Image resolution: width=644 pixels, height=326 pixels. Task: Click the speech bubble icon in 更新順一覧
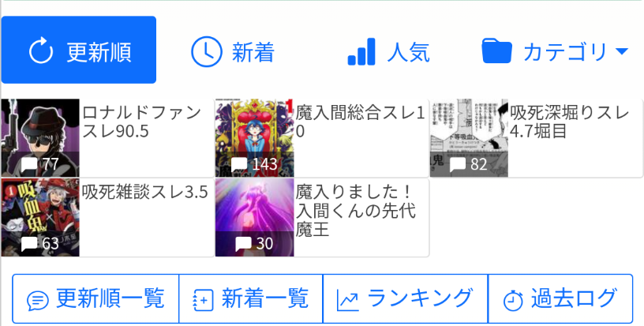38,301
